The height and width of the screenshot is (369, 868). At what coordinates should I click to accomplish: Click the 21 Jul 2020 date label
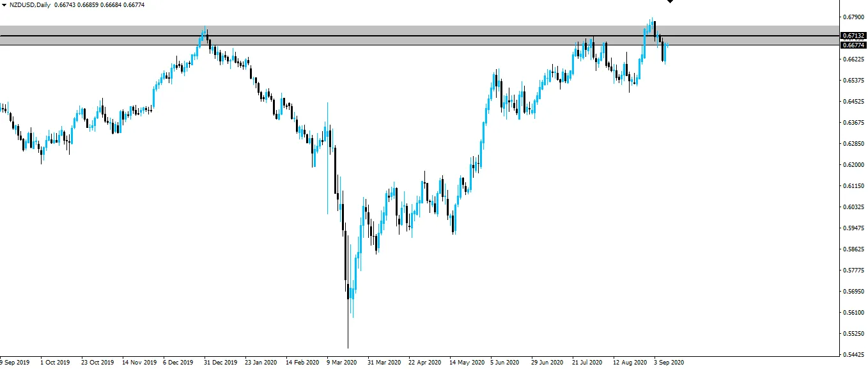point(588,362)
